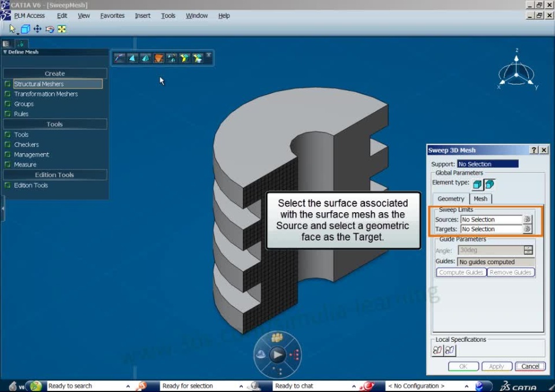Viewport: 555px width, 392px height.
Task: Open the mesh action panel tab icon
Action: point(21,43)
